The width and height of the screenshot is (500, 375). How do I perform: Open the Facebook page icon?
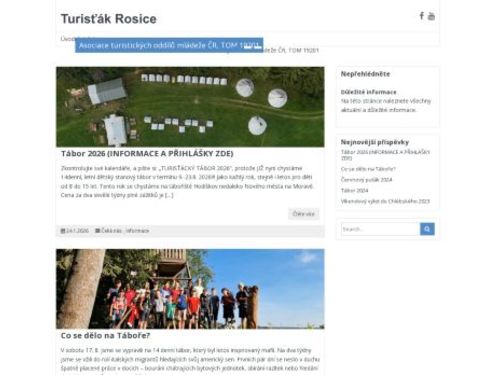point(422,16)
